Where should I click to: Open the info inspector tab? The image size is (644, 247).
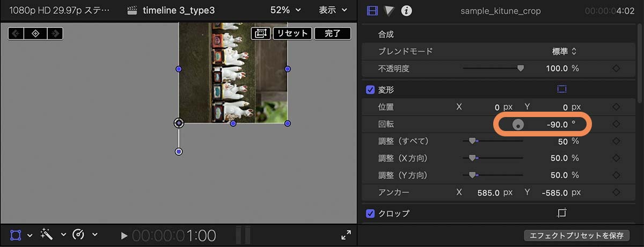[x=407, y=10]
